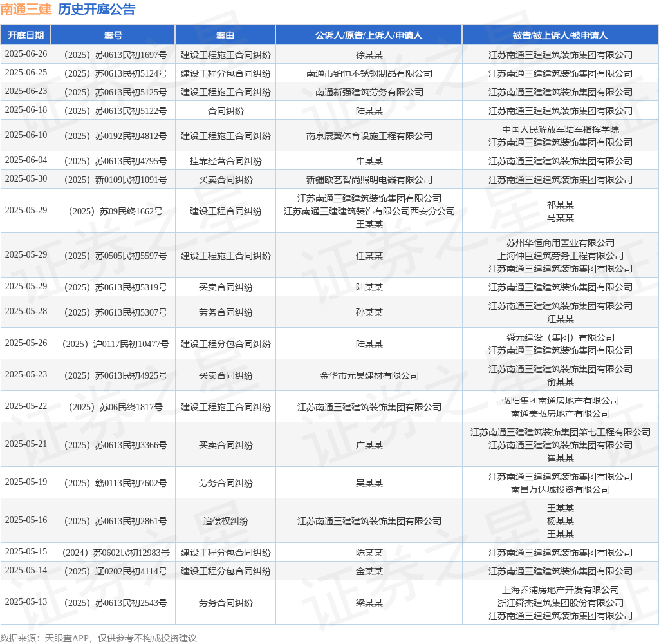Click defendant 舜元建设（集团）有限公司
Screen dimensions: 659x644
click(x=561, y=337)
